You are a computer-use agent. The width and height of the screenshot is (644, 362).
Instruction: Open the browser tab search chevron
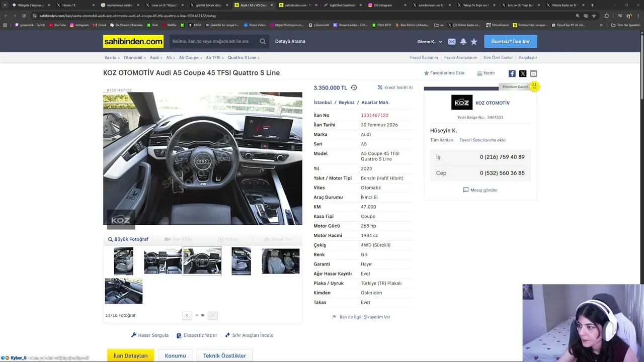6,5
